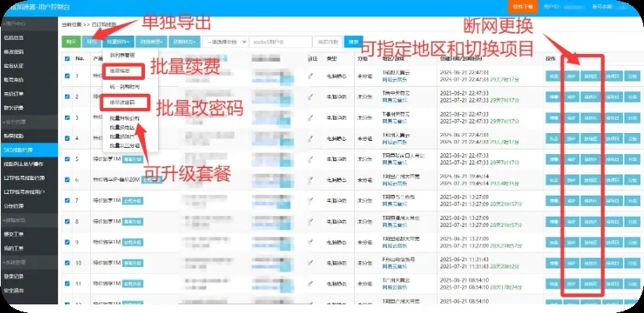
Task: Click the pencil edit-note icon in row 8
Action: click(x=311, y=221)
